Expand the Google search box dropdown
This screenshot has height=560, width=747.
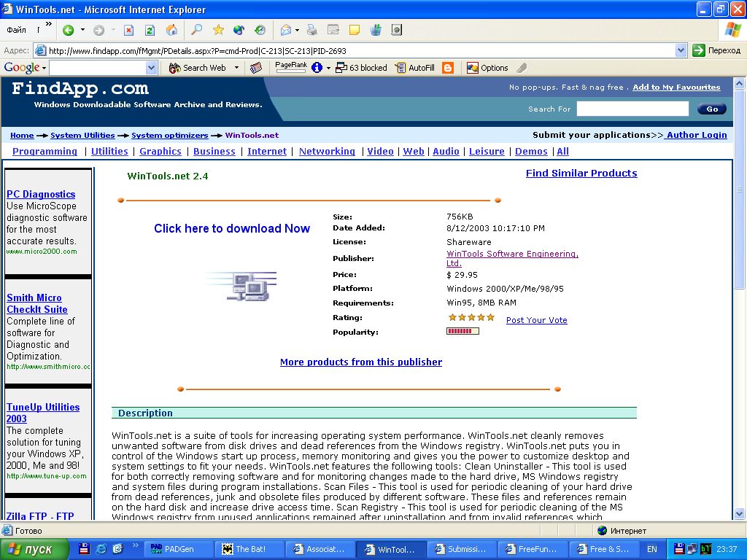click(x=151, y=68)
